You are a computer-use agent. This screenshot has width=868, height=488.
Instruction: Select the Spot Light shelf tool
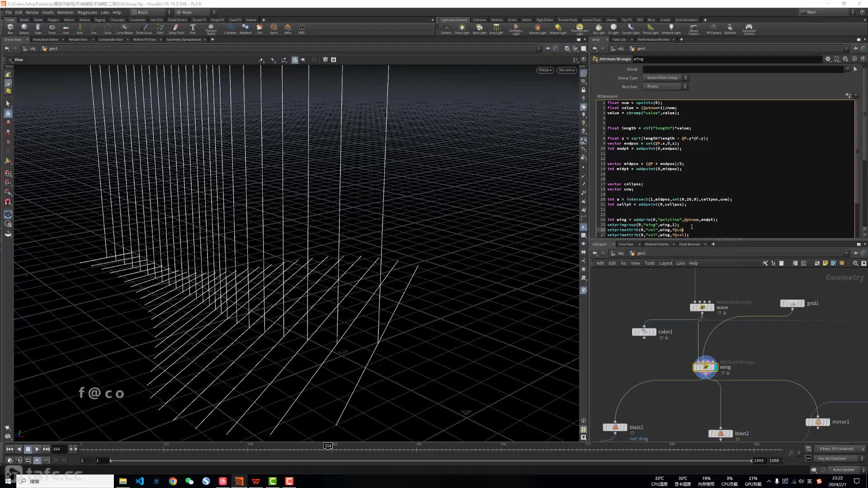tap(479, 28)
